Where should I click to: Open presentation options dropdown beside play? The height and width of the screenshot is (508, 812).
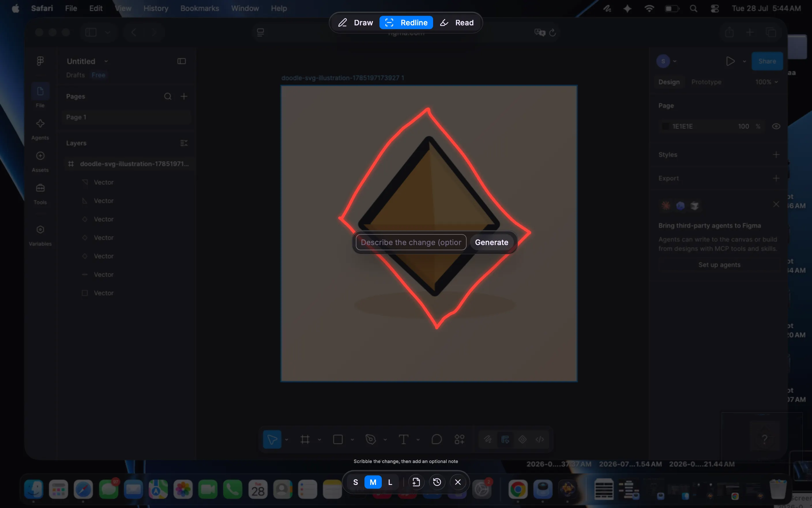click(x=744, y=61)
